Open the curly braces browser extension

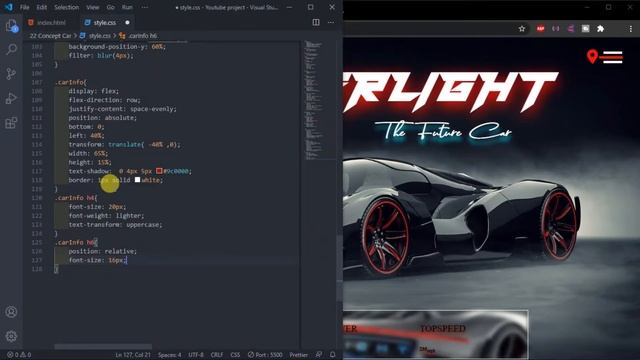click(556, 29)
